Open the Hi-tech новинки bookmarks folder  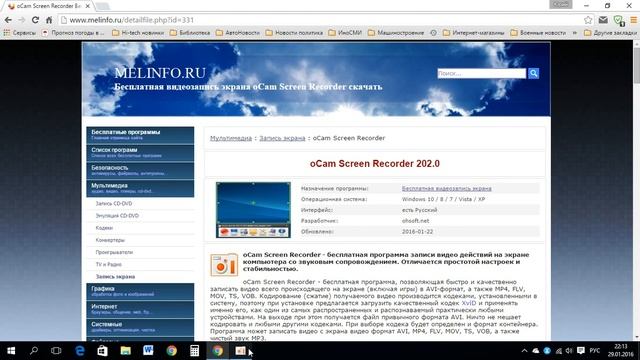[x=138, y=33]
